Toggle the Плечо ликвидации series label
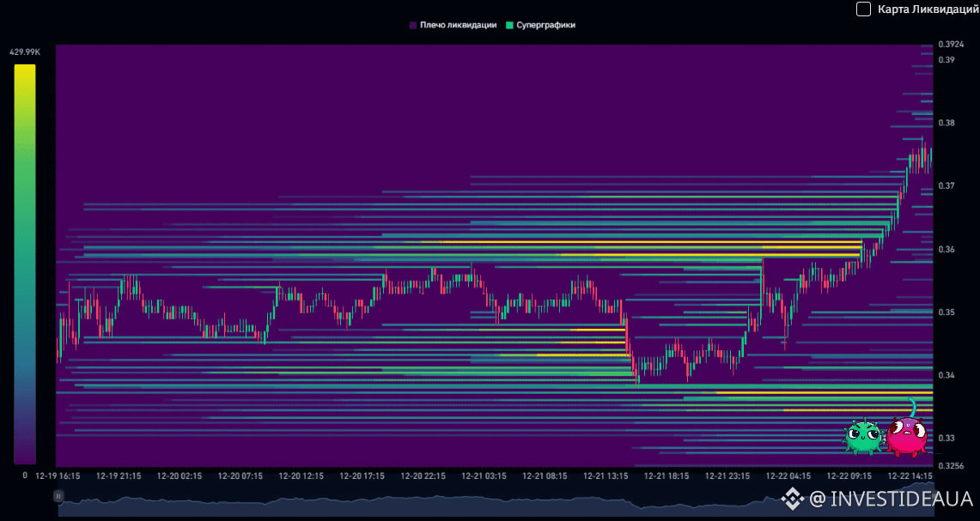Image resolution: width=980 pixels, height=521 pixels. click(458, 25)
